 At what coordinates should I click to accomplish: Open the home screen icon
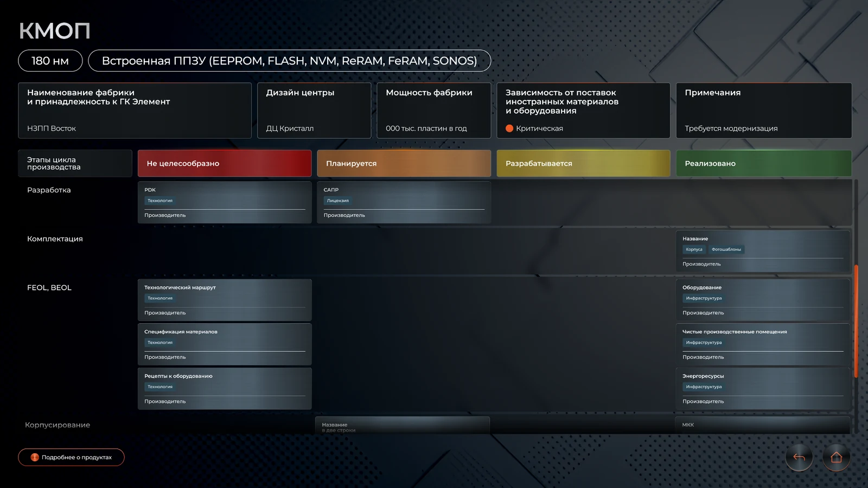[836, 457]
